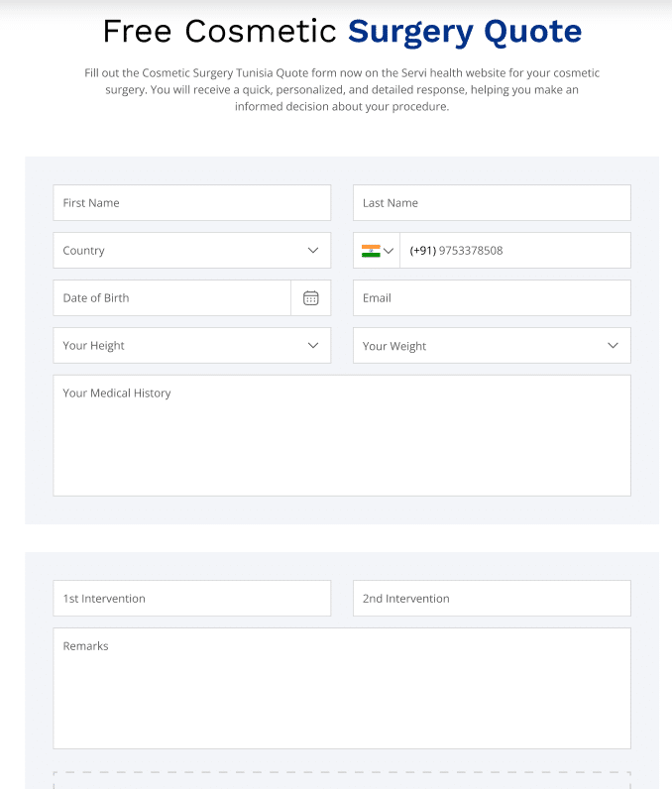
Task: Click the Country dropdown chevron arrow
Action: (313, 250)
